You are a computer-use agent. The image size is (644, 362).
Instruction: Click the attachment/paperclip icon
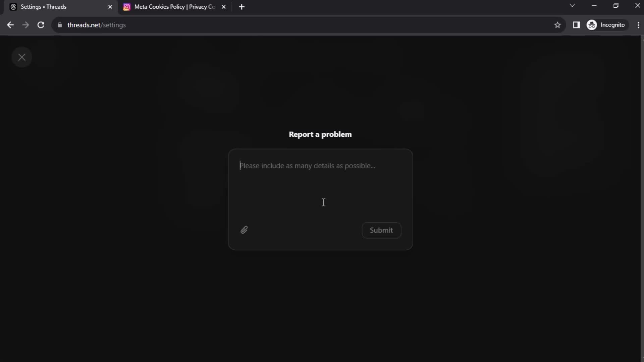pos(244,230)
